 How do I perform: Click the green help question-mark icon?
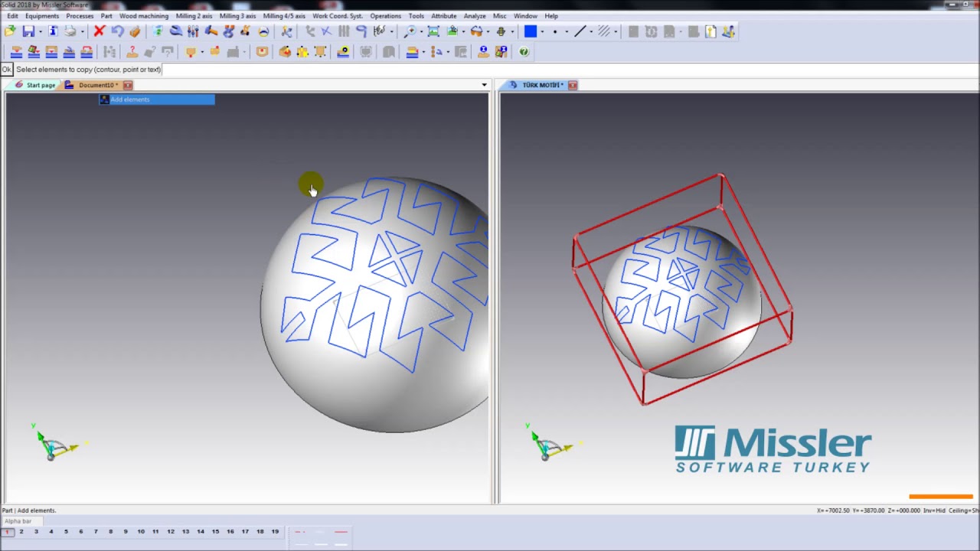click(524, 52)
